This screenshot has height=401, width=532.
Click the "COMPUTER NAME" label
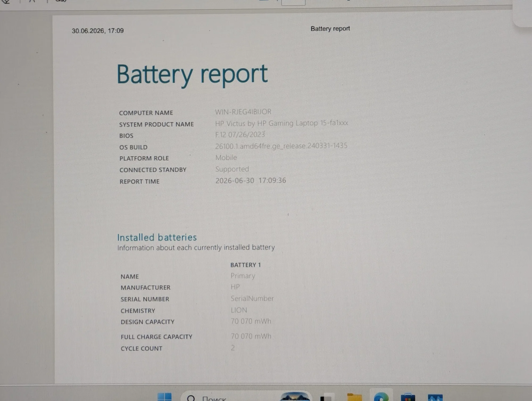(146, 113)
